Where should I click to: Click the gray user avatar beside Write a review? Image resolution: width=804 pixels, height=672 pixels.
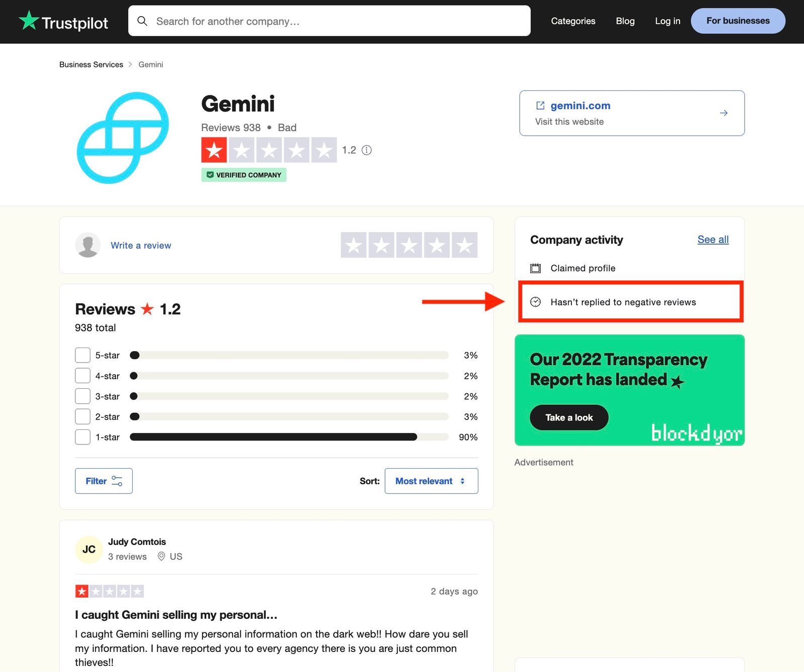pyautogui.click(x=88, y=245)
